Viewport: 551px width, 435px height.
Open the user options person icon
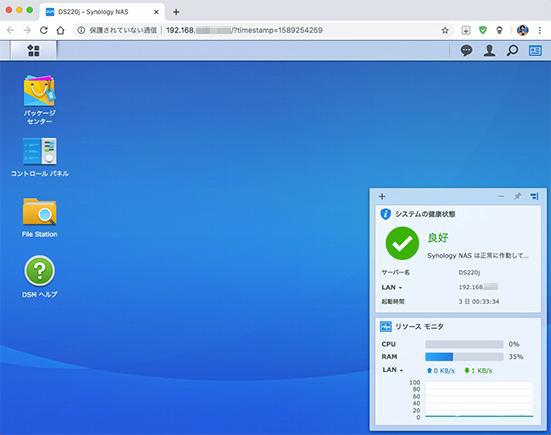tap(489, 51)
